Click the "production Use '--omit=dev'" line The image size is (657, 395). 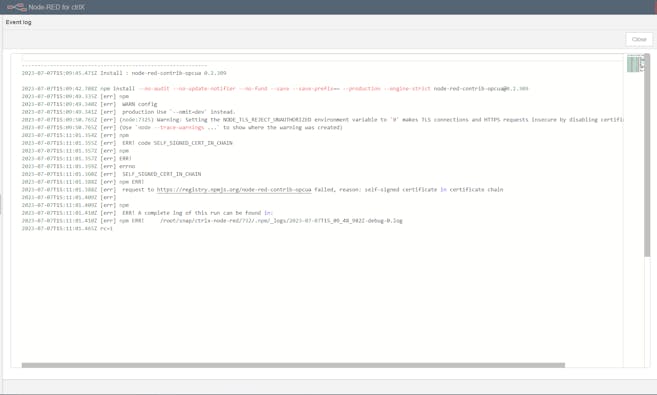pos(129,112)
